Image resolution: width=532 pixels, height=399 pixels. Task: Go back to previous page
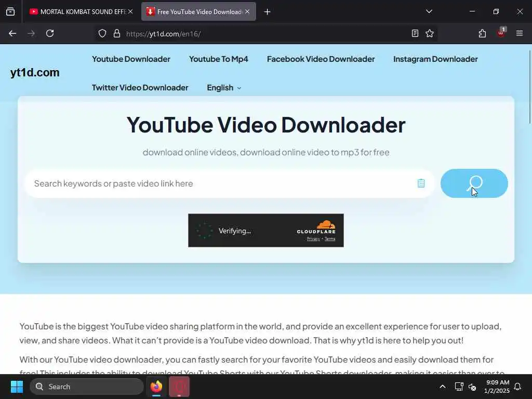tap(12, 33)
